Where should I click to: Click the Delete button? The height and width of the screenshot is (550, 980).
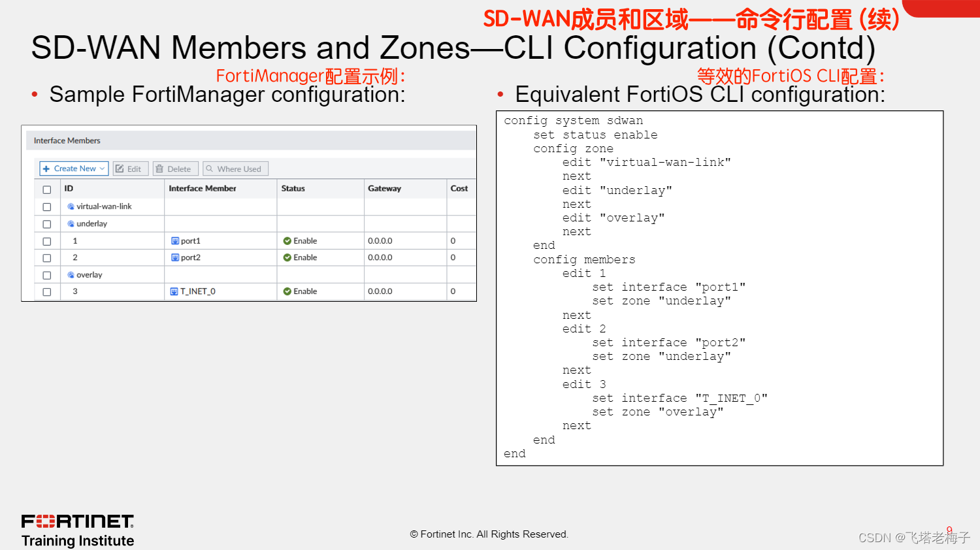176,169
